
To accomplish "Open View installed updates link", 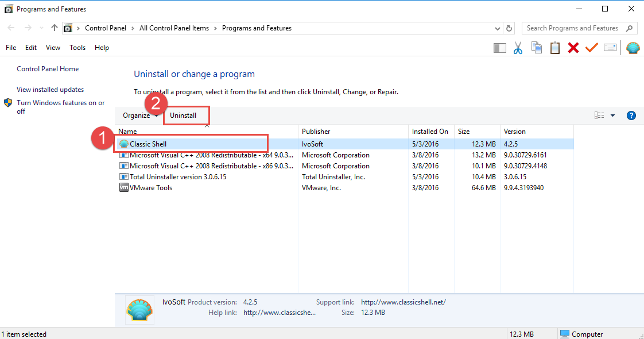I will (x=50, y=90).
